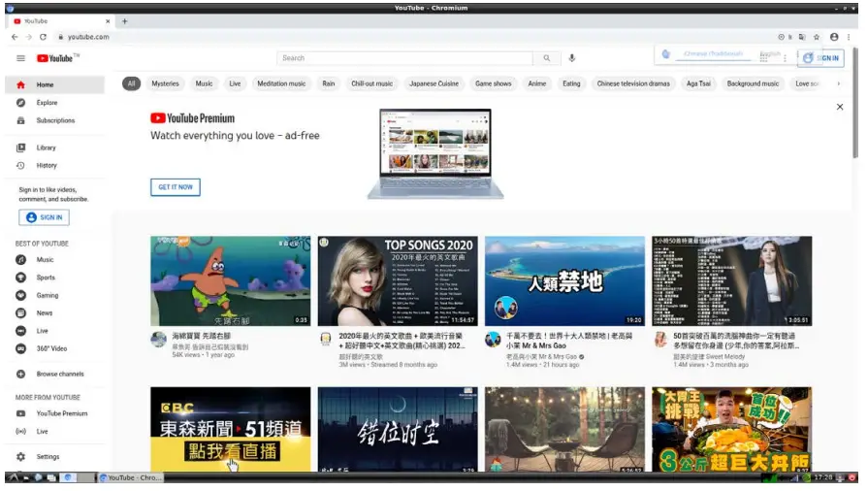Click the search magnifier button
The image size is (868, 491).
[x=547, y=58]
